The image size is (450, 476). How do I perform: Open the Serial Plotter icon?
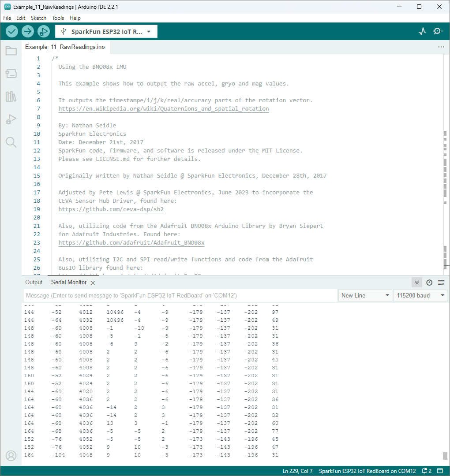(422, 31)
